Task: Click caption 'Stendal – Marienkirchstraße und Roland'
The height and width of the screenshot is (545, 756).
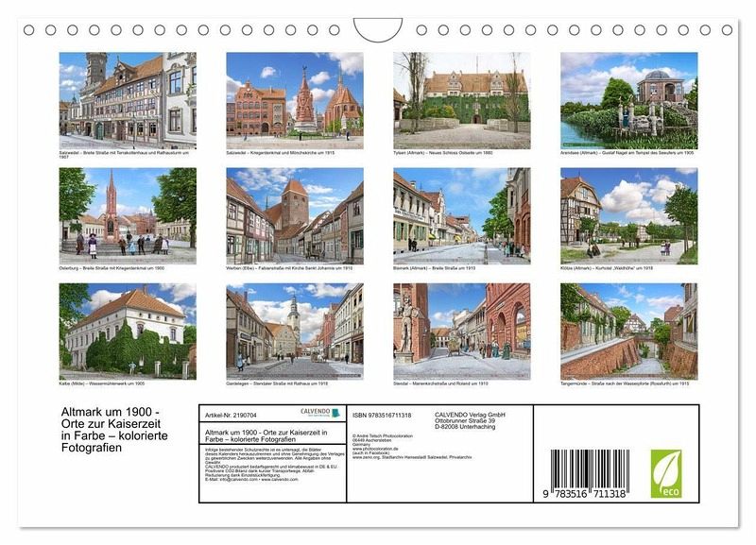Action: (x=432, y=383)
